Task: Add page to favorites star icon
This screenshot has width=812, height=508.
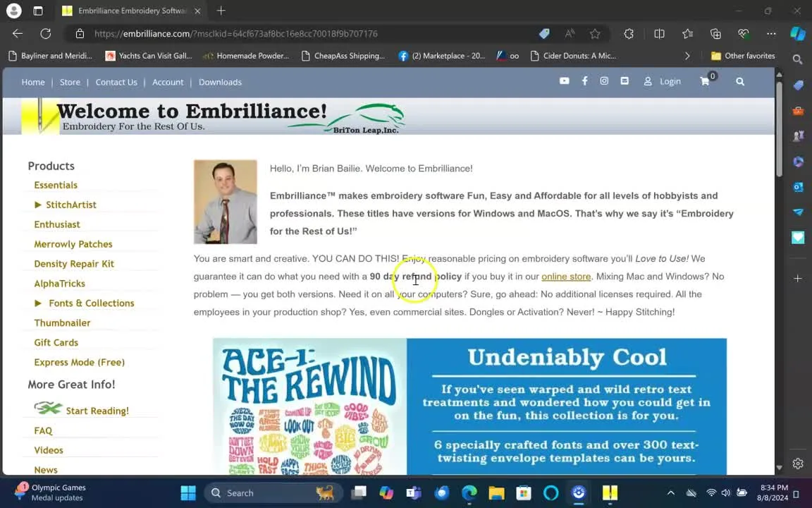Action: pyautogui.click(x=595, y=34)
